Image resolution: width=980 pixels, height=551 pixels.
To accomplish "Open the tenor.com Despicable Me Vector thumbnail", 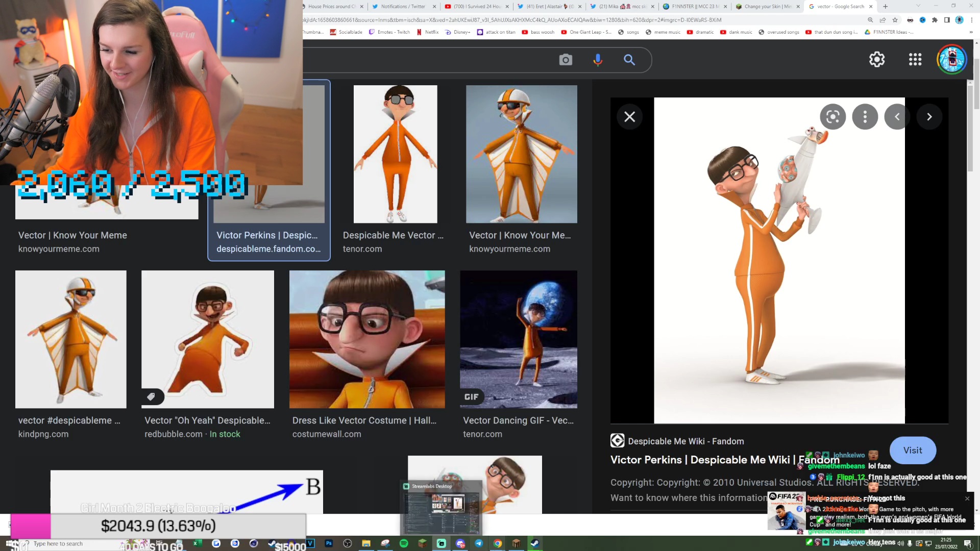I will coord(396,154).
